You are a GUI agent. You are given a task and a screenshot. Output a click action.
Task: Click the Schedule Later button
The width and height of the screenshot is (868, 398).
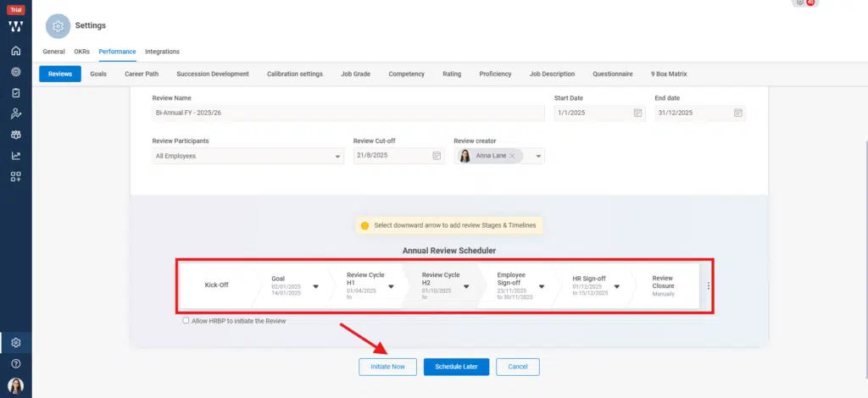(456, 367)
